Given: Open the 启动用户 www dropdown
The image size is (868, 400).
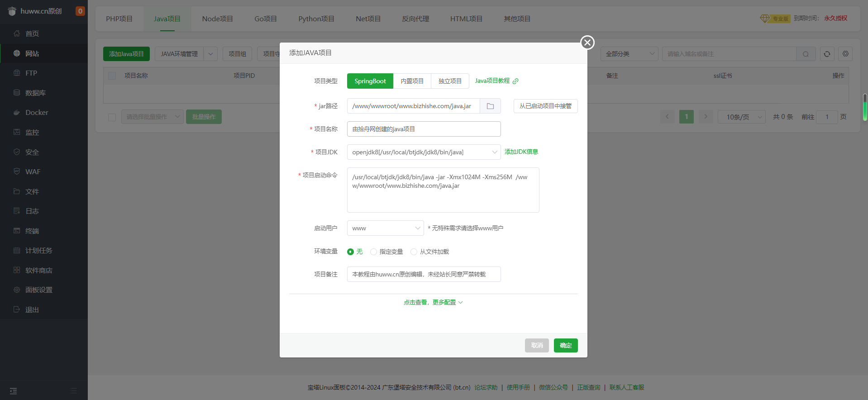Looking at the screenshot, I should coord(385,228).
